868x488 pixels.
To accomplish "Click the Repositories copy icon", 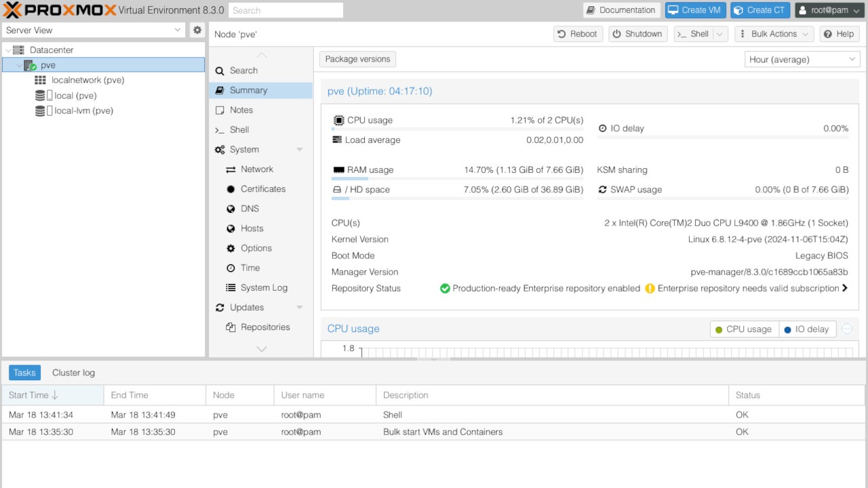I will [231, 327].
